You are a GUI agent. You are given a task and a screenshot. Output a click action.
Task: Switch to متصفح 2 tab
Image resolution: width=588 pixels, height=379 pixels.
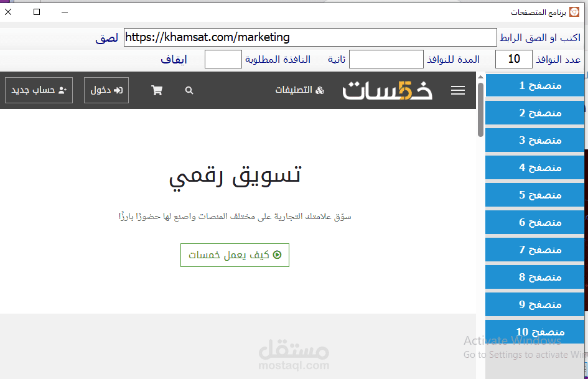click(534, 113)
